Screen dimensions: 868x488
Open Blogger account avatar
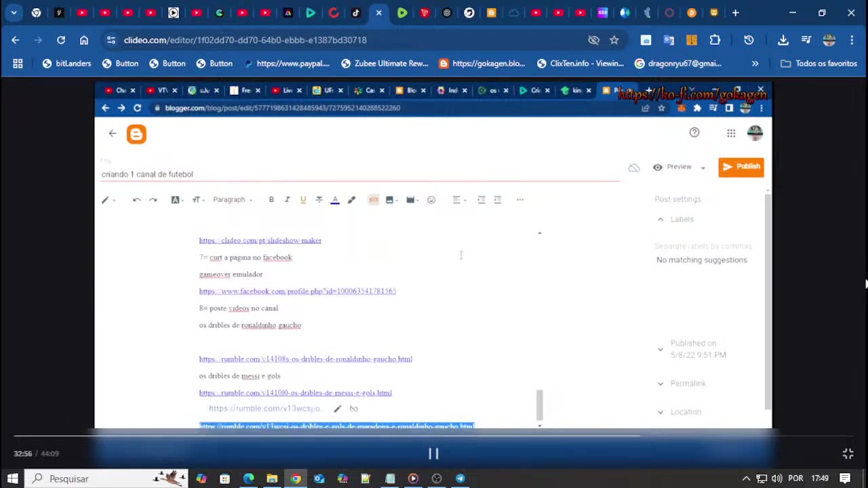[755, 133]
